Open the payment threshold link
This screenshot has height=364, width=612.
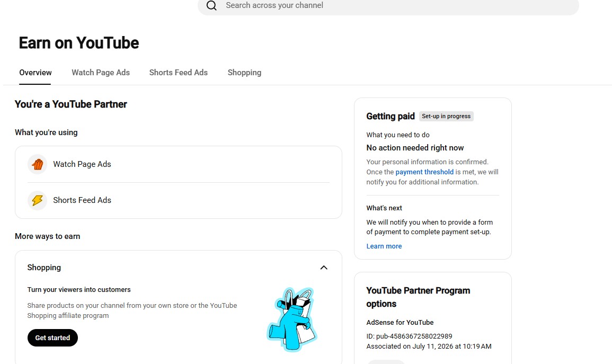click(424, 172)
